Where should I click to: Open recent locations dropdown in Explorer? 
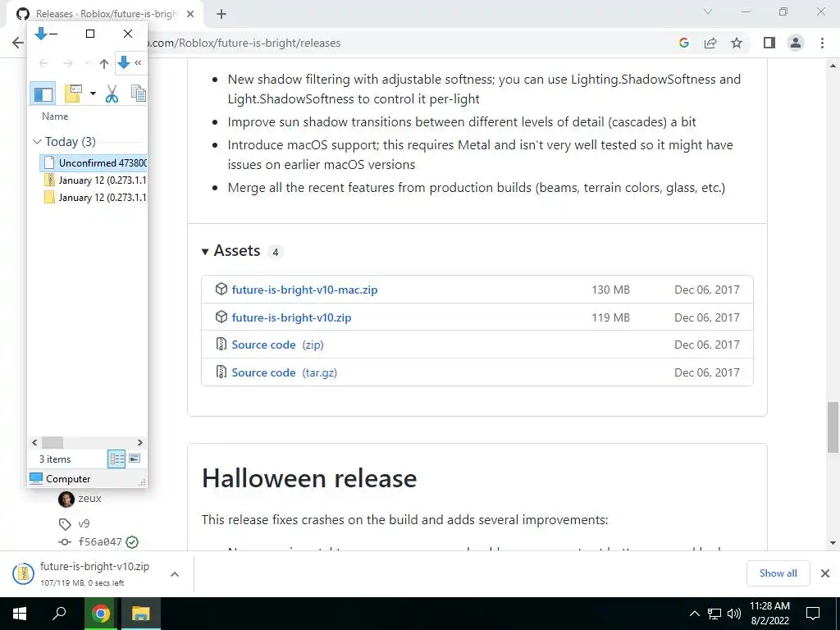[87, 63]
